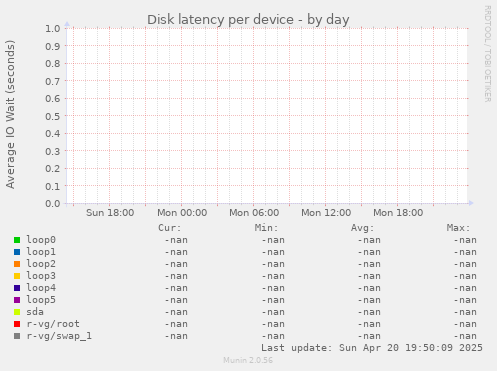Click the Cur: column header

pyautogui.click(x=170, y=228)
